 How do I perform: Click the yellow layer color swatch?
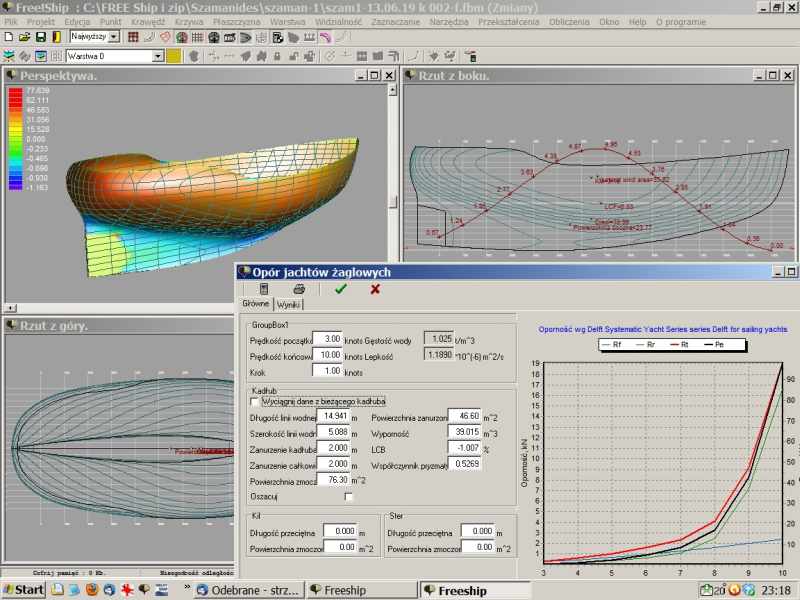click(x=173, y=56)
